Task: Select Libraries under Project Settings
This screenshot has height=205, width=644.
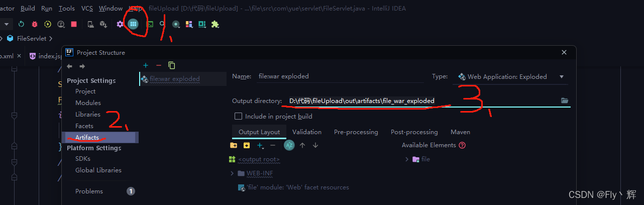Action: (x=88, y=115)
